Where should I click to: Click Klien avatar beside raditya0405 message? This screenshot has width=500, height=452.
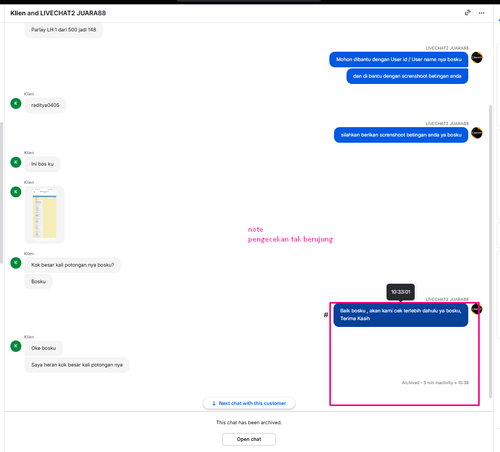coord(16,104)
